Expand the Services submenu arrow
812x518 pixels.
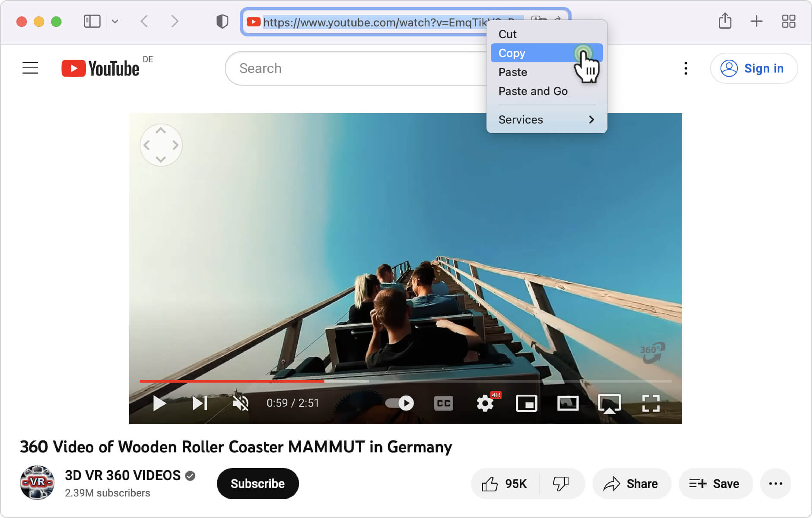pyautogui.click(x=591, y=120)
